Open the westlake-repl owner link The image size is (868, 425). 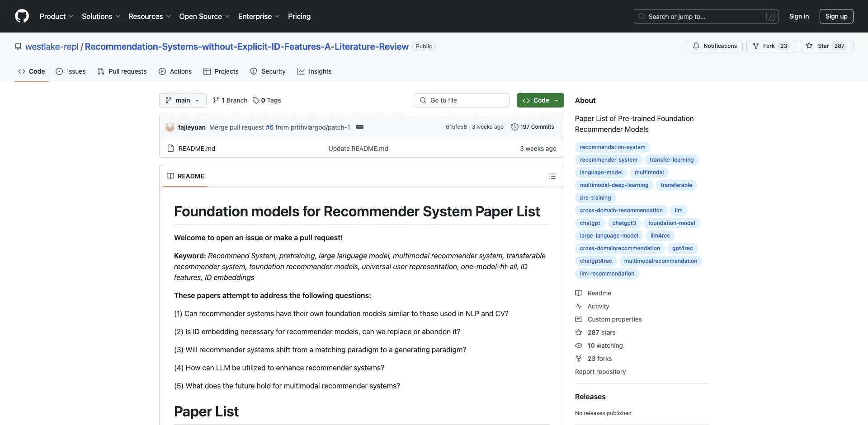click(52, 47)
